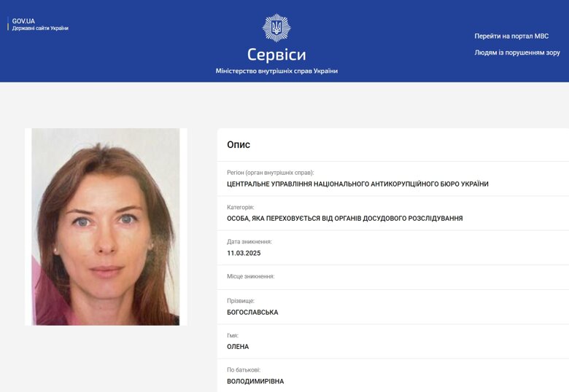Go to the MVS portal link
This screenshot has width=569, height=392.
(x=511, y=36)
